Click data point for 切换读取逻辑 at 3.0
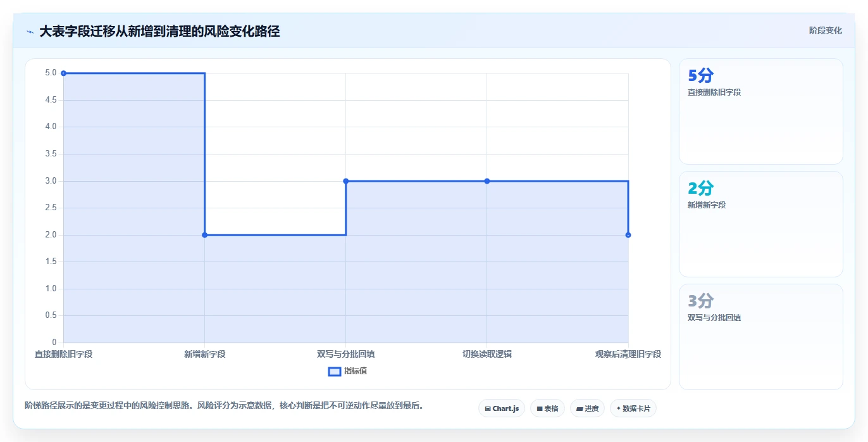This screenshot has height=442, width=868. click(487, 181)
